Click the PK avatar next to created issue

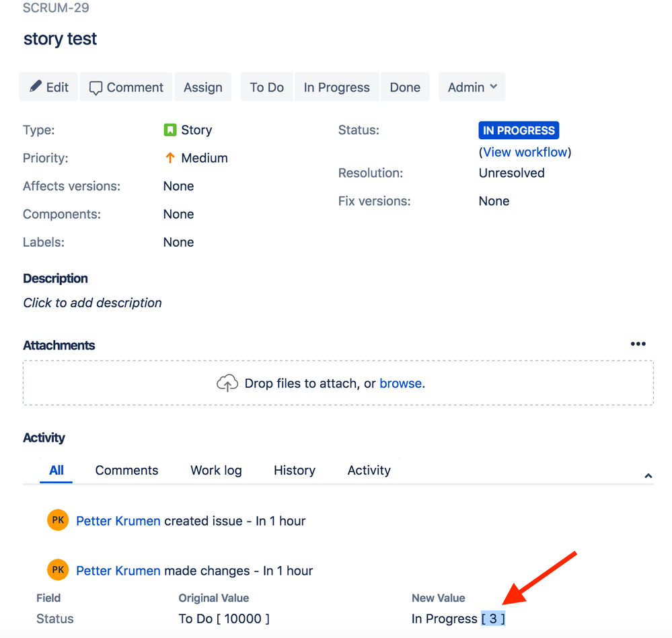(57, 520)
